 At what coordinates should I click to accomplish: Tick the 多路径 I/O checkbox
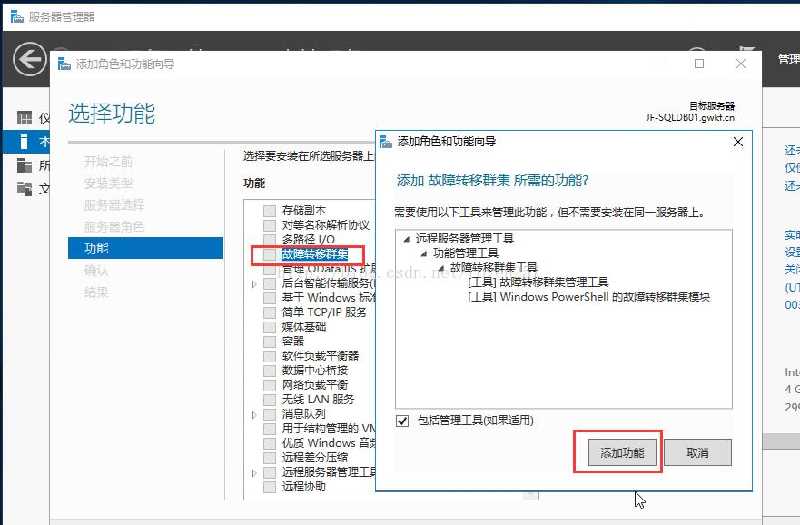[268, 240]
